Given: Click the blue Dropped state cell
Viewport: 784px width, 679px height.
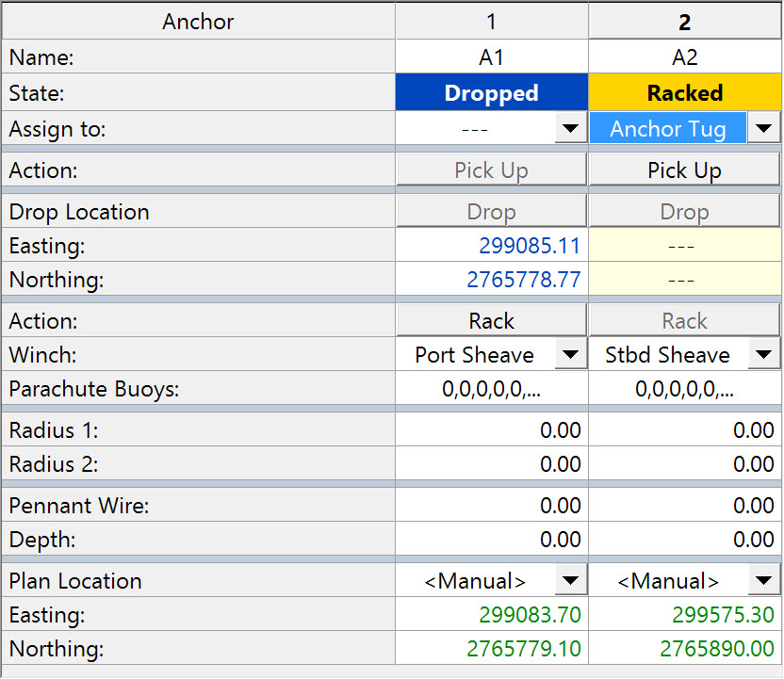Looking at the screenshot, I should (x=491, y=93).
